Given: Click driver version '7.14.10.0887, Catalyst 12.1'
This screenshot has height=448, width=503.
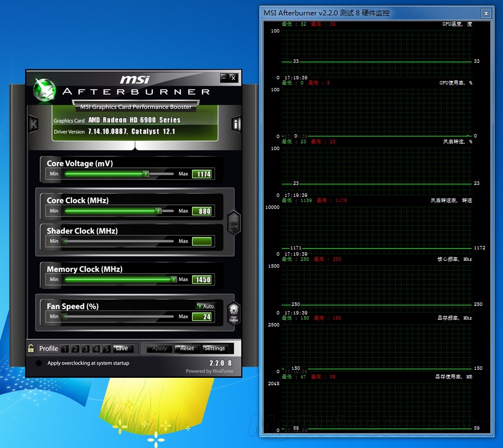Looking at the screenshot, I should (x=132, y=131).
